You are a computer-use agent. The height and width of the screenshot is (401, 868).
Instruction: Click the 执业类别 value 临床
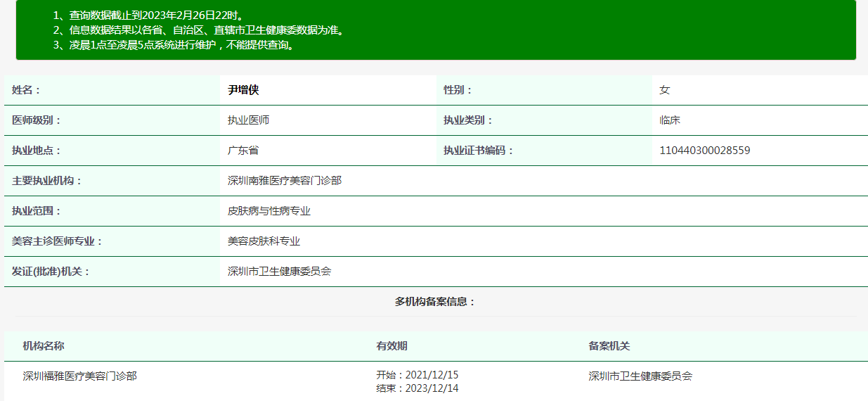tap(670, 120)
